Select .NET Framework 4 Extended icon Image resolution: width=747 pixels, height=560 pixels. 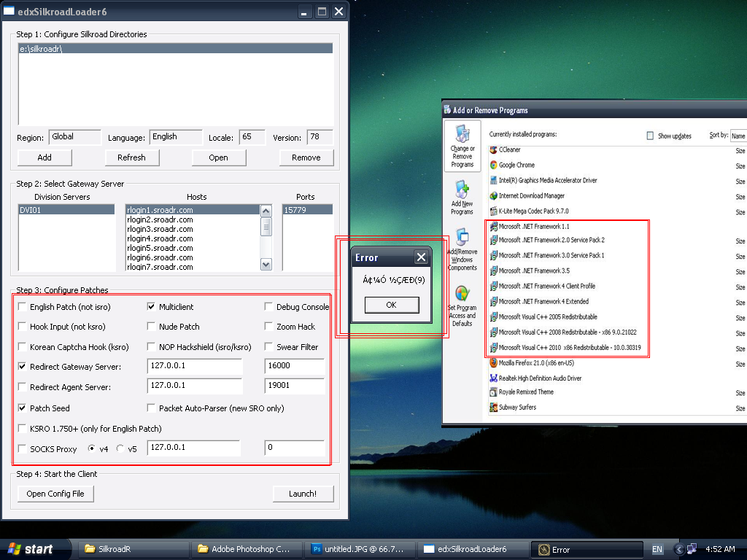click(x=494, y=301)
